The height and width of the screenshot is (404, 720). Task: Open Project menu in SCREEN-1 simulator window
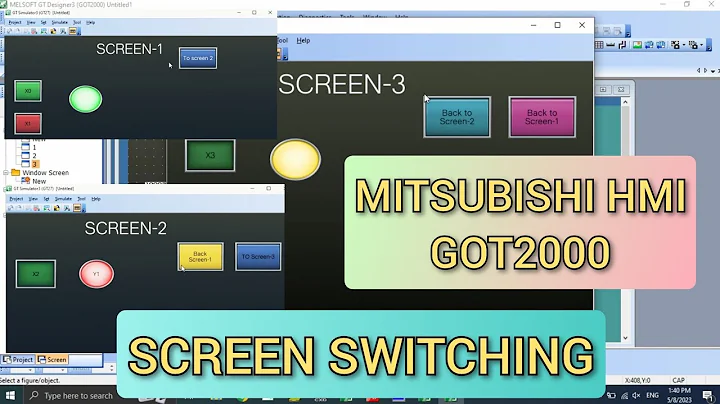[x=15, y=22]
